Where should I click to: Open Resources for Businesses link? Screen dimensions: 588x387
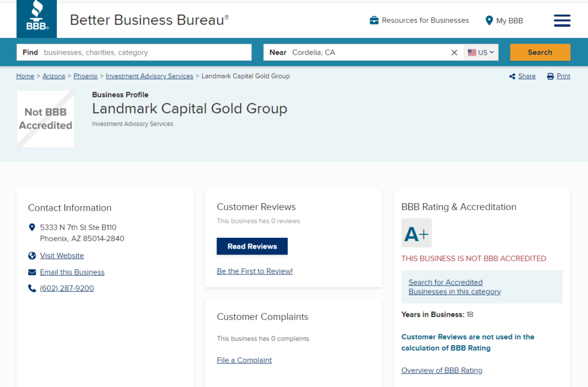tap(425, 20)
